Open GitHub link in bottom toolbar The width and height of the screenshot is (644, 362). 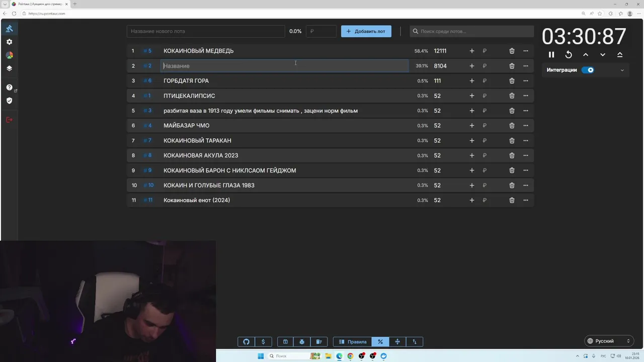click(246, 342)
